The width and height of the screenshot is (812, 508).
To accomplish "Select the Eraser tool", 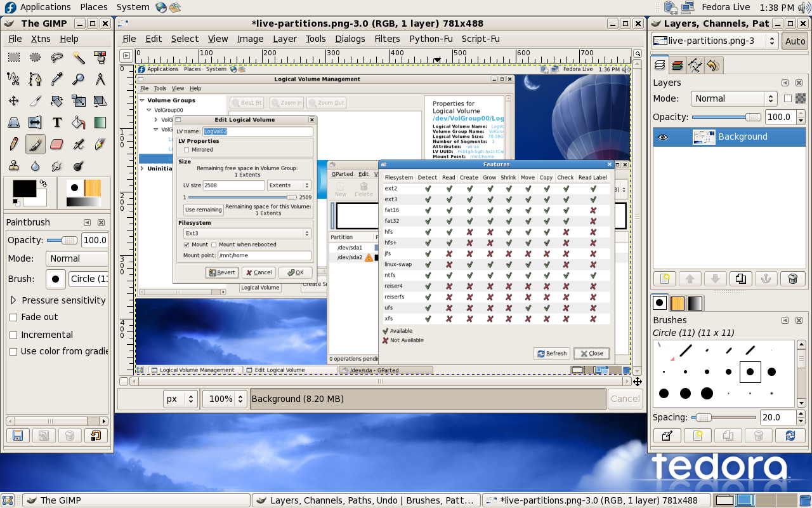I will pyautogui.click(x=56, y=144).
